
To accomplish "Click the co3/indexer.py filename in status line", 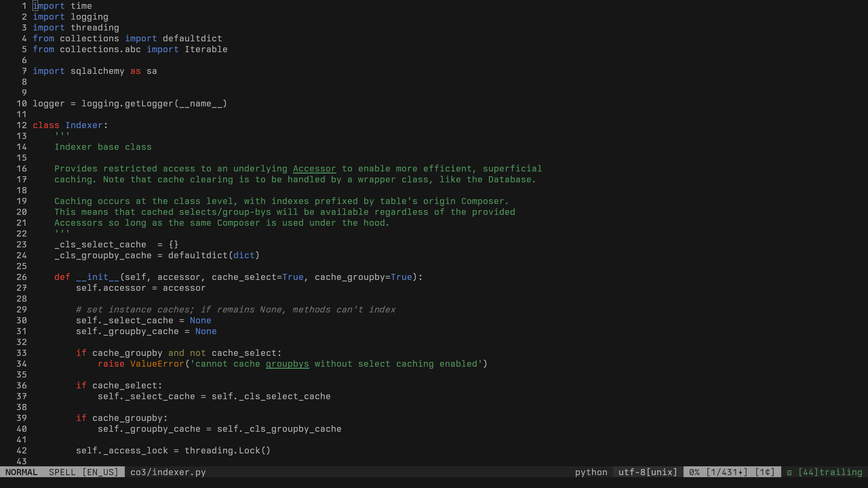I will [168, 472].
